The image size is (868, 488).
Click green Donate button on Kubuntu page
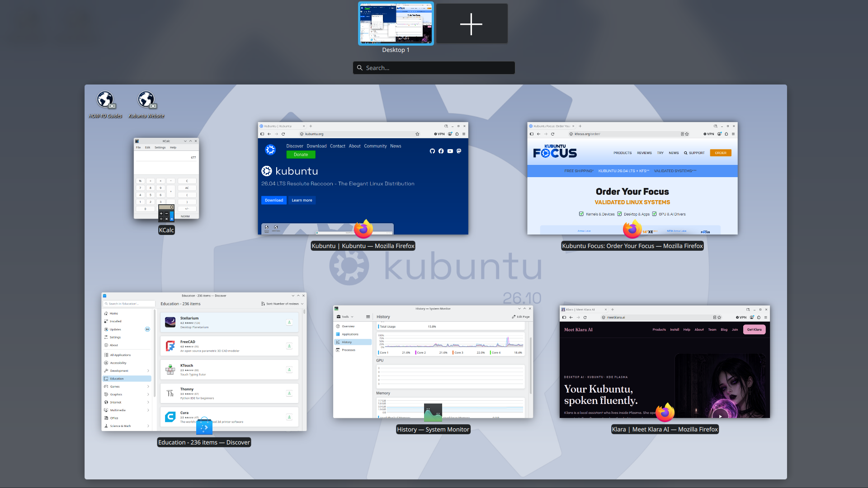(301, 155)
